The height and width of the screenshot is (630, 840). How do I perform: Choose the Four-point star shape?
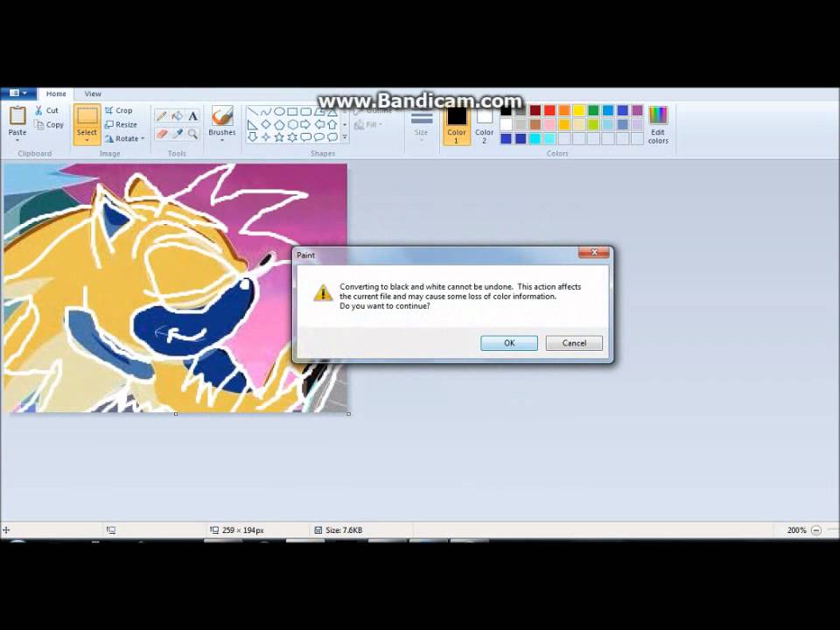[x=266, y=137]
